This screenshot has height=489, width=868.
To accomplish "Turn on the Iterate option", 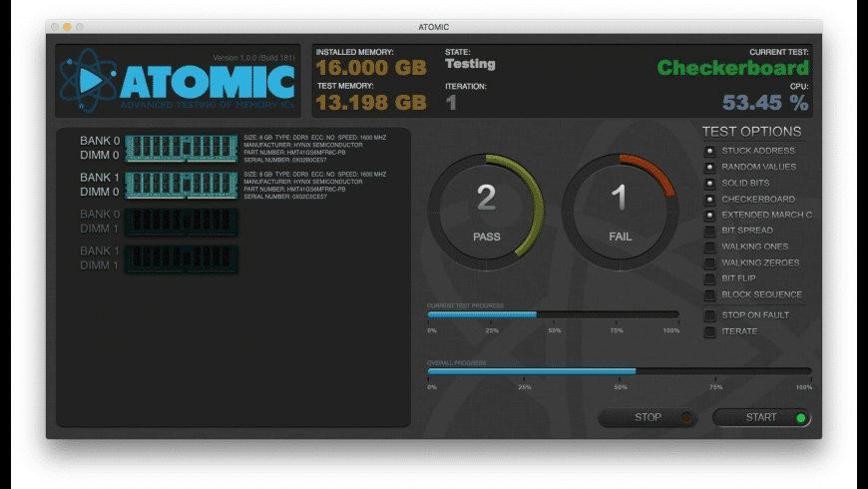I will (x=709, y=331).
